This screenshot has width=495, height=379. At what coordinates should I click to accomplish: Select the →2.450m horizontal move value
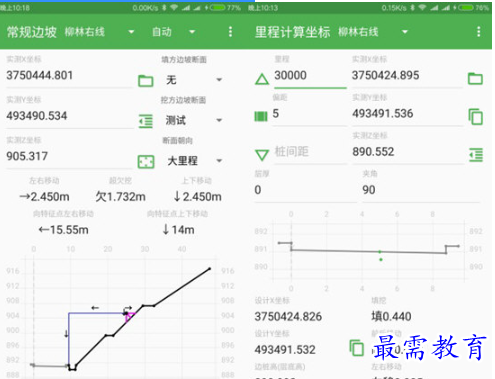click(x=44, y=197)
